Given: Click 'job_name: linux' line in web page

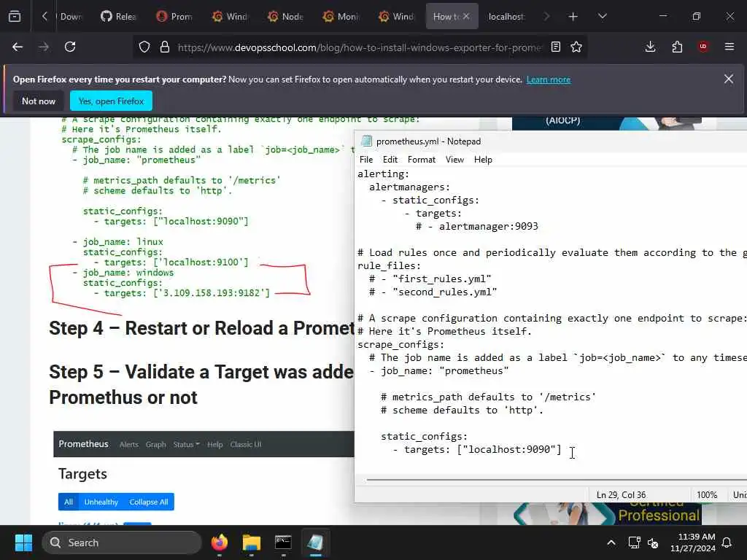Looking at the screenshot, I should click(x=117, y=242).
